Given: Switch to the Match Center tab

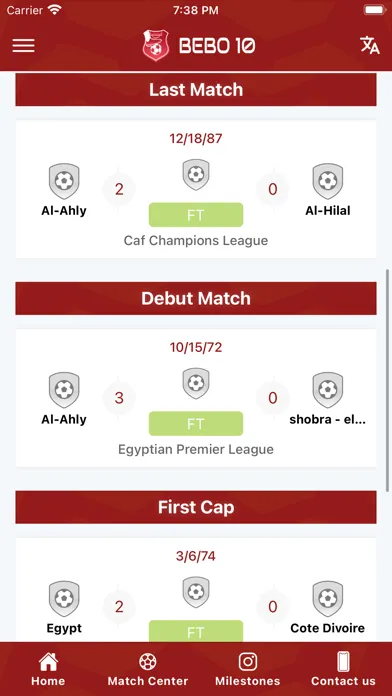Looking at the screenshot, I should point(148,669).
